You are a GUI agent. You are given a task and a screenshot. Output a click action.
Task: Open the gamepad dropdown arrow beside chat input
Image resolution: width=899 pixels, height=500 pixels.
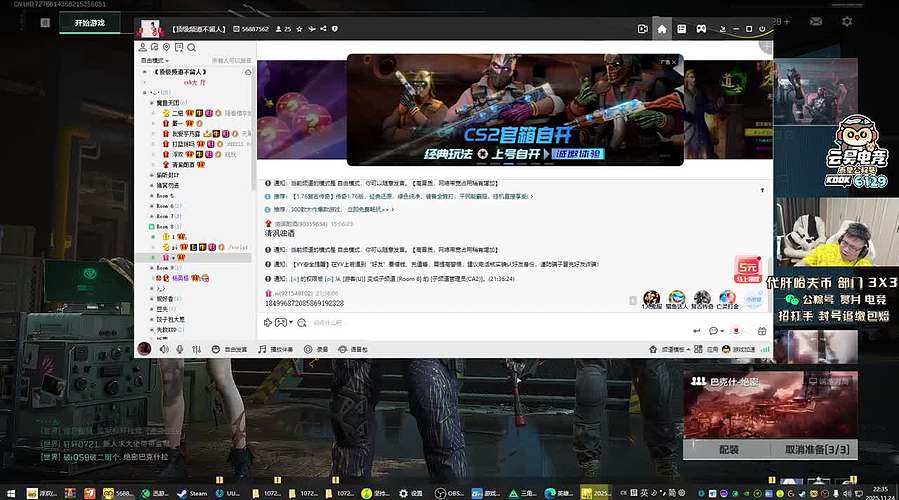point(291,323)
